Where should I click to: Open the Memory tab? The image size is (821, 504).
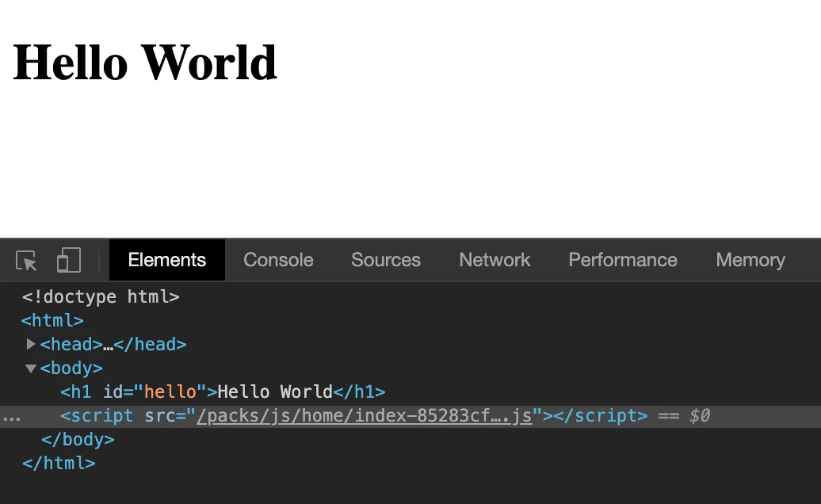750,260
